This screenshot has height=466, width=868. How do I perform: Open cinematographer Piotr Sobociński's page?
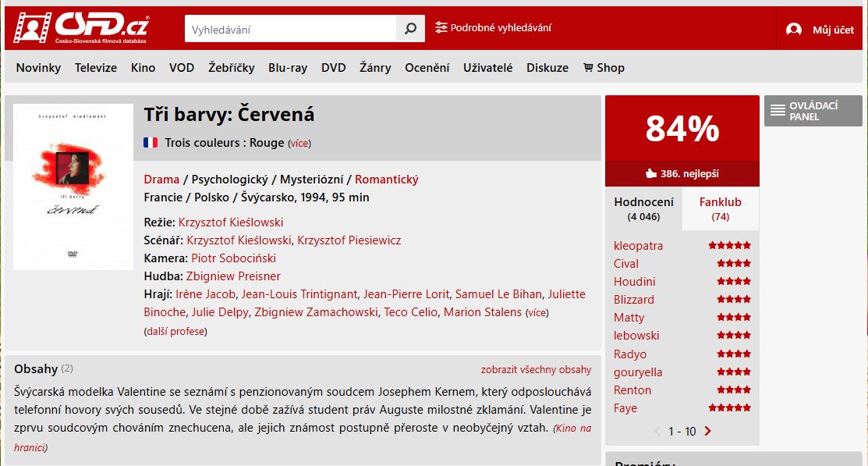(234, 258)
